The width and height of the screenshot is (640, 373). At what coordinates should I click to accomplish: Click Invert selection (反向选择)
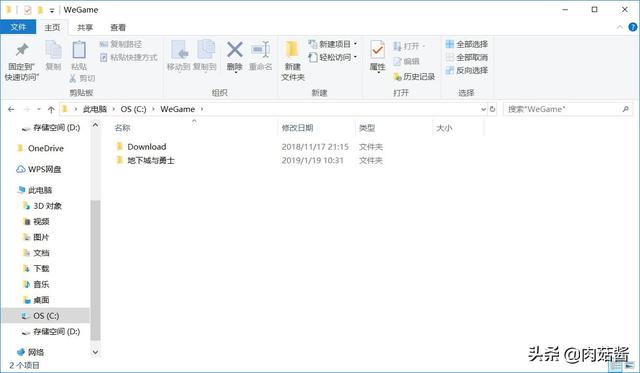(x=467, y=70)
